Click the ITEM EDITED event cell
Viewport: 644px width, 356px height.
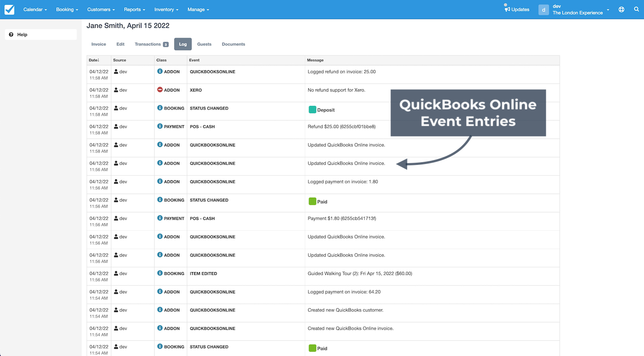[246, 276]
